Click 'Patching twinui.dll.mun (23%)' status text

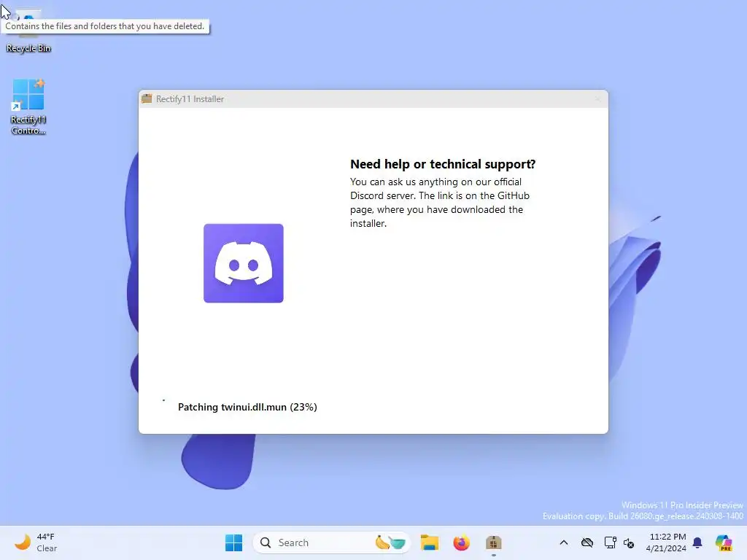click(247, 407)
